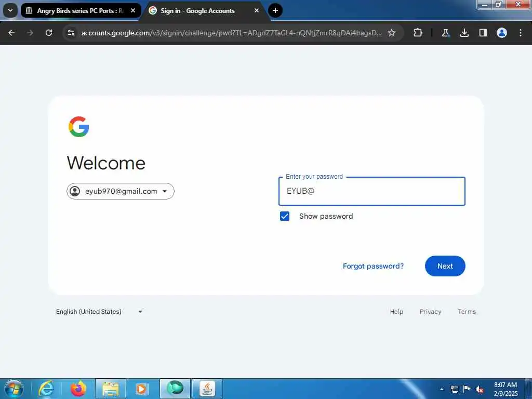
Task: Open the Privacy link
Action: (431, 312)
